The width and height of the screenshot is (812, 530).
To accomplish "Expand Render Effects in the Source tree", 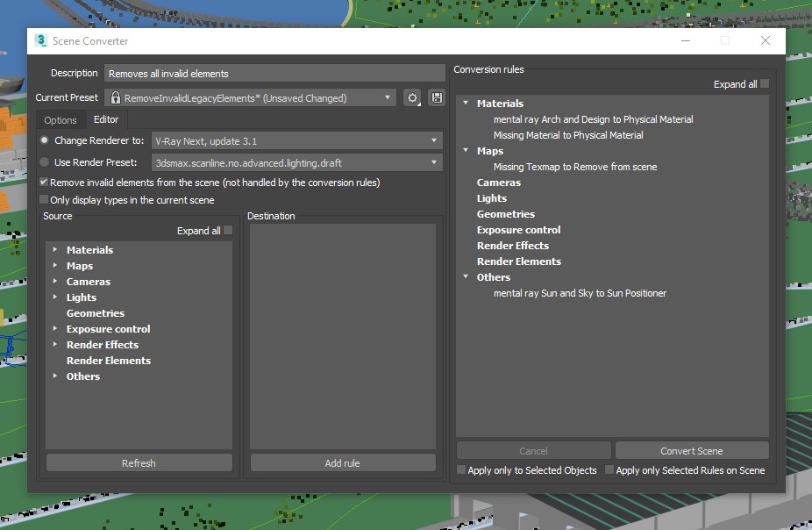I will tap(55, 344).
